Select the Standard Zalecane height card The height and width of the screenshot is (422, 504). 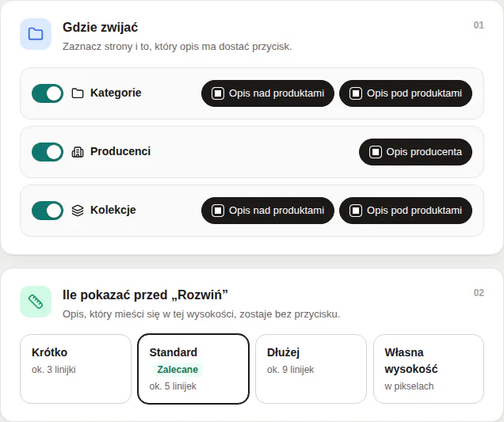pyautogui.click(x=193, y=369)
